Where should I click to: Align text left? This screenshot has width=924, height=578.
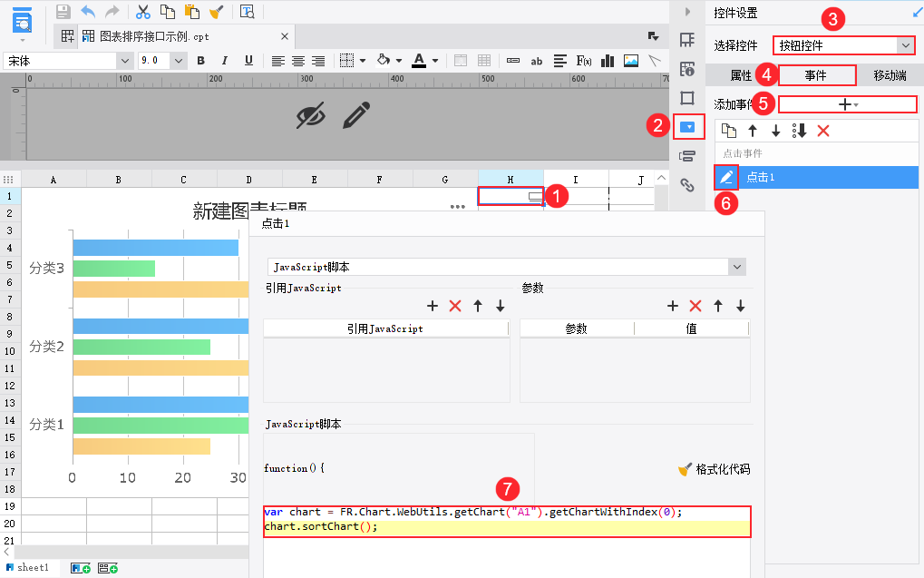pyautogui.click(x=277, y=61)
